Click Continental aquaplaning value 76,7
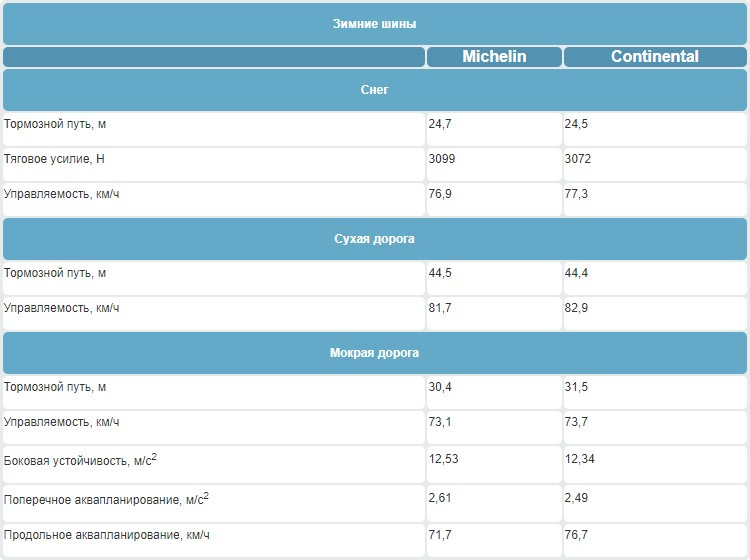750x560 pixels. tap(576, 535)
